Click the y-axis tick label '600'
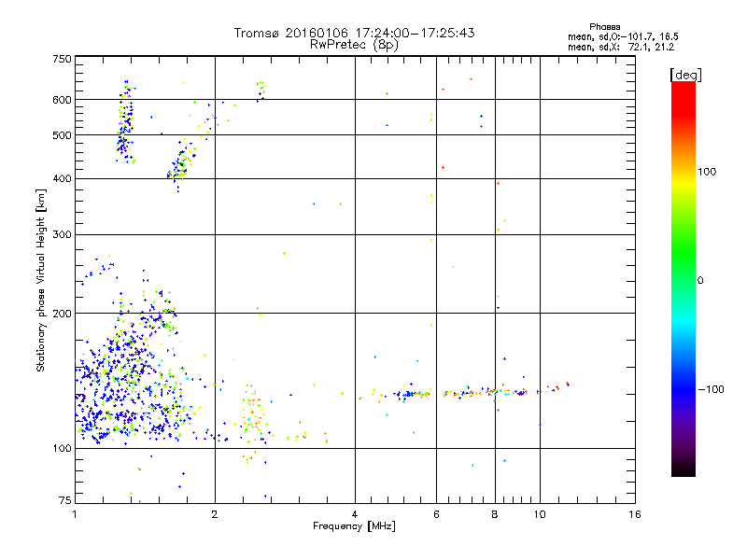The image size is (747, 560). click(x=62, y=100)
